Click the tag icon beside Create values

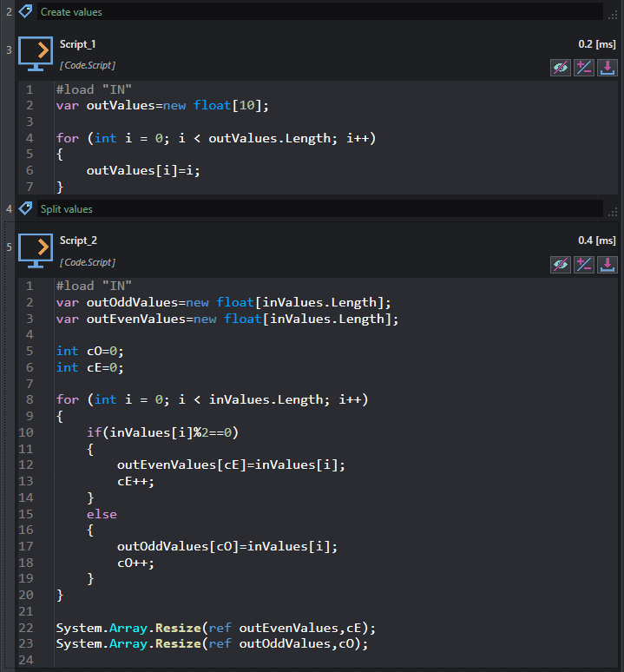(x=26, y=11)
